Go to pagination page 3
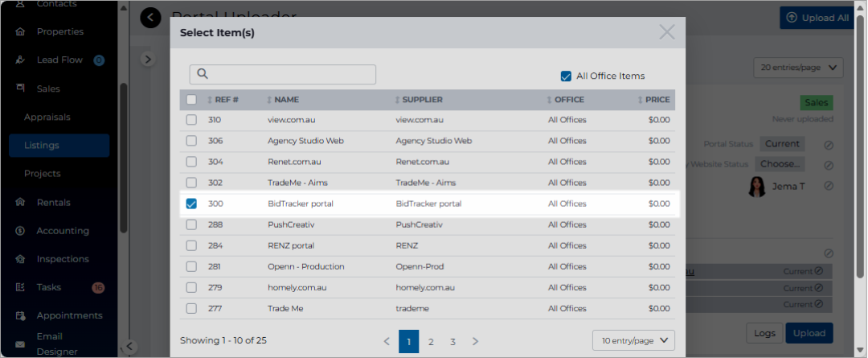The image size is (868, 358). tap(452, 342)
